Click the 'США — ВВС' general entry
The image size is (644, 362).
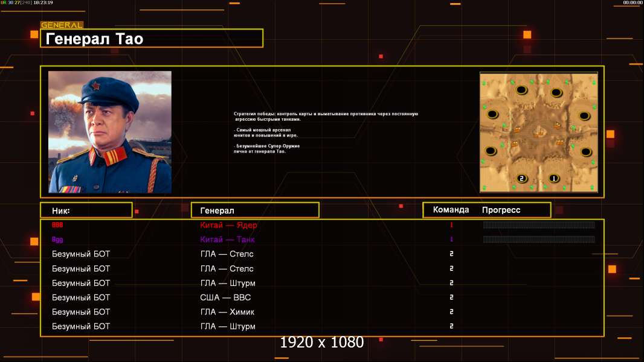225,297
